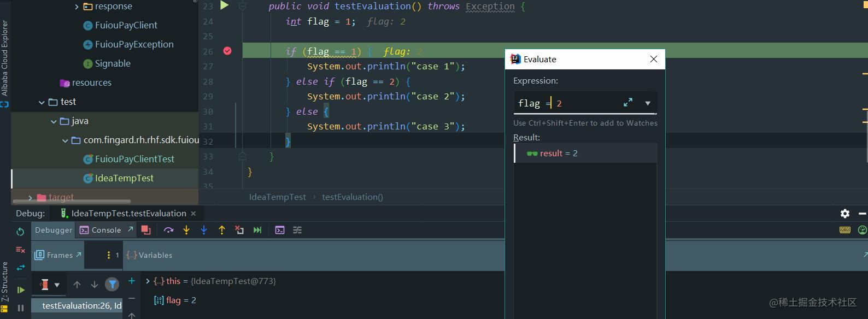Click the Resume Program icon
The image size is (868, 319).
[x=21, y=290]
